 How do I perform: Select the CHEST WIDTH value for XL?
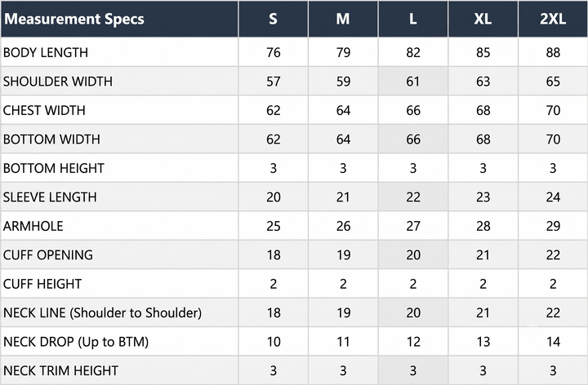point(483,110)
